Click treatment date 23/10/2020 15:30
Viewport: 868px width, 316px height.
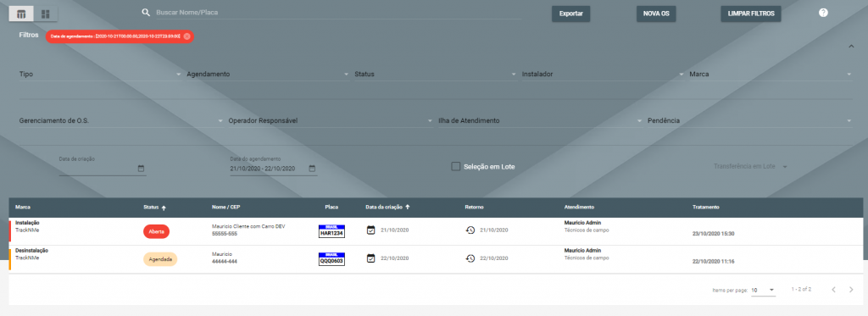click(x=713, y=234)
